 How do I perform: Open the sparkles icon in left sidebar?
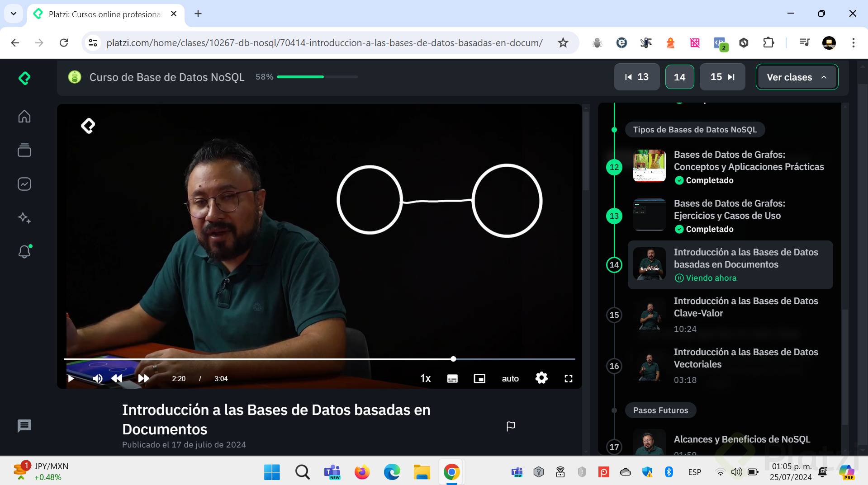pos(24,218)
